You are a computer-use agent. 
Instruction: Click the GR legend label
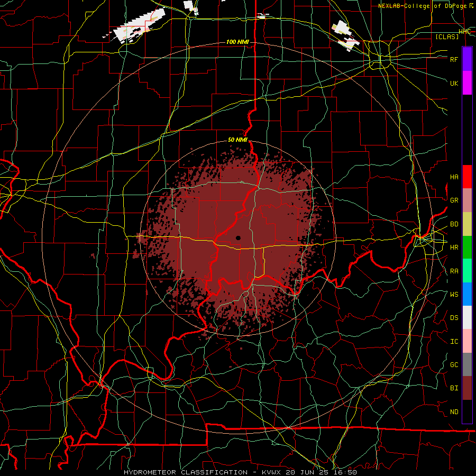coord(454,200)
